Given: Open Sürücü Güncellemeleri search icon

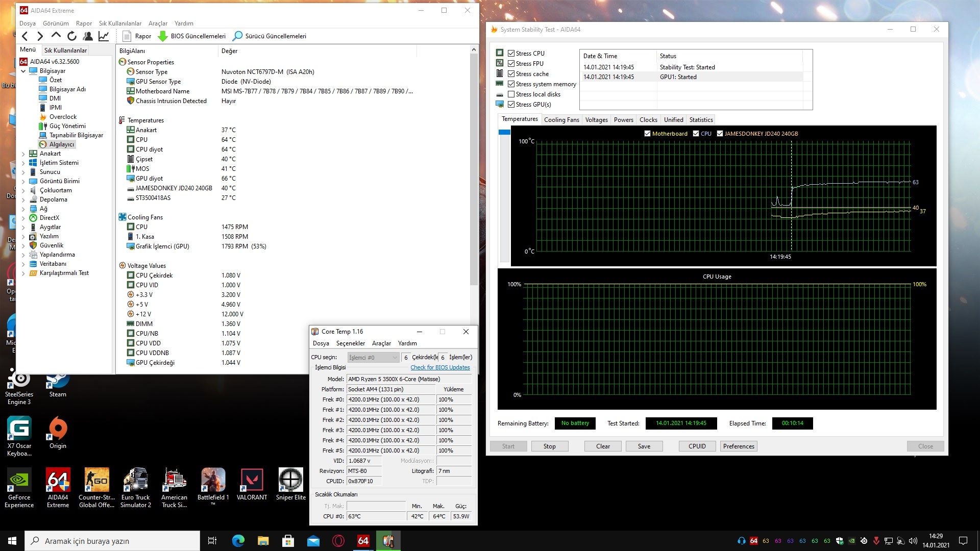Looking at the screenshot, I should pyautogui.click(x=237, y=36).
